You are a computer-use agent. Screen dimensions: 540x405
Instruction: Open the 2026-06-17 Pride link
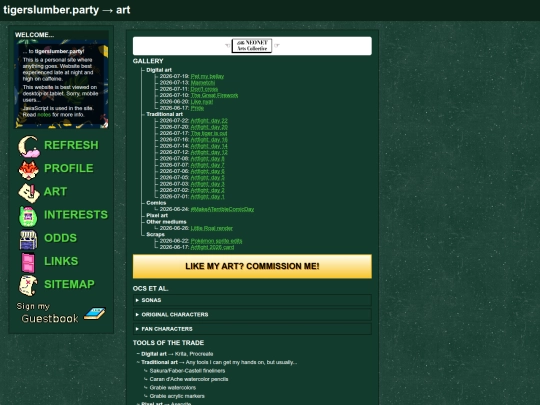(x=197, y=108)
